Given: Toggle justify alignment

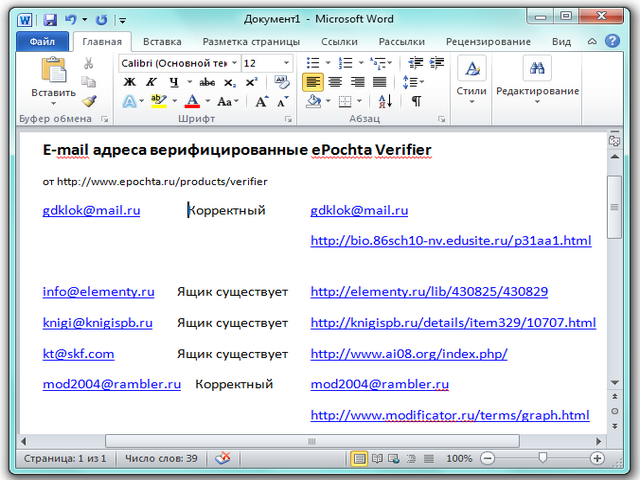Looking at the screenshot, I should (380, 82).
